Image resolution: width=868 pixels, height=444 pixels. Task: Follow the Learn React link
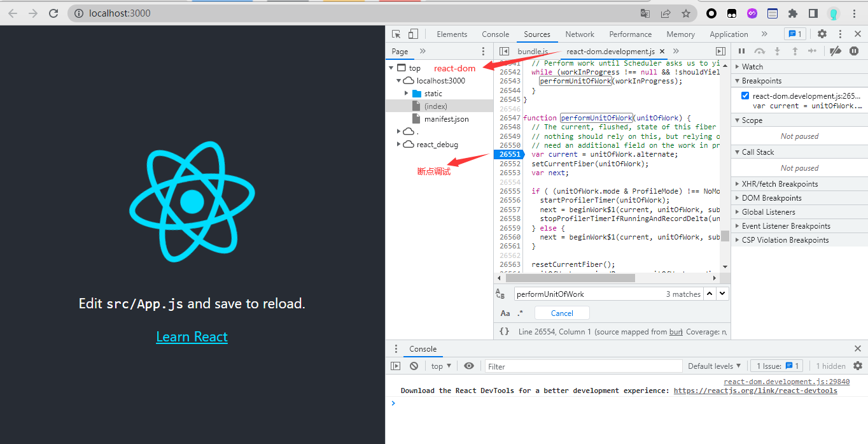(x=192, y=337)
